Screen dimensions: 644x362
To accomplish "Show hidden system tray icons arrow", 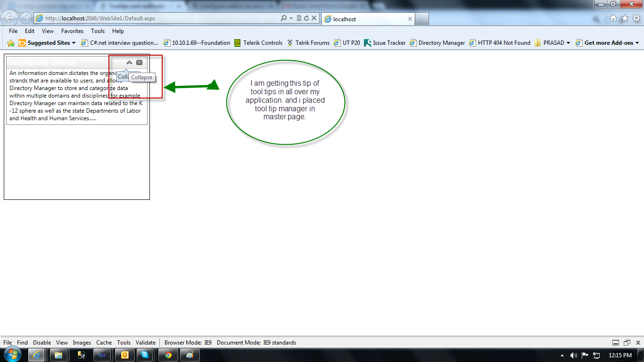I will 562,355.
